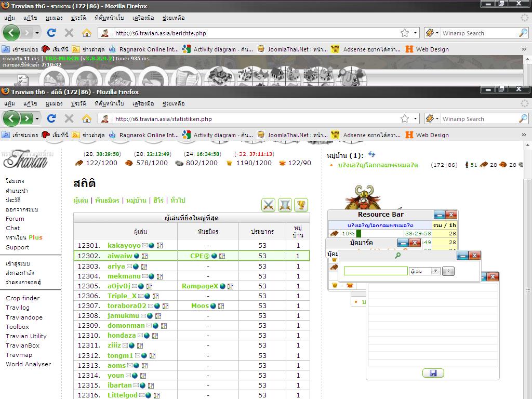Open the เครื่องมือ menu in the statistiken window
Screen dimensions: 532x399
coord(143,103)
